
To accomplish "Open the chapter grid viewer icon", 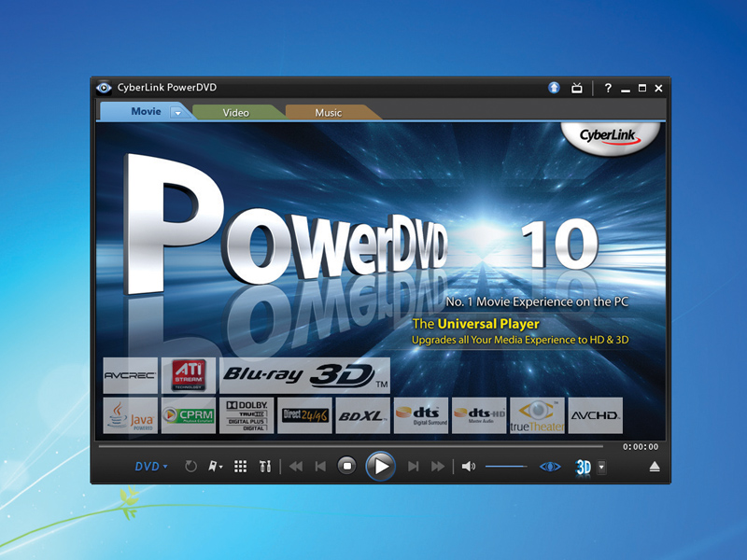I will pos(241,466).
